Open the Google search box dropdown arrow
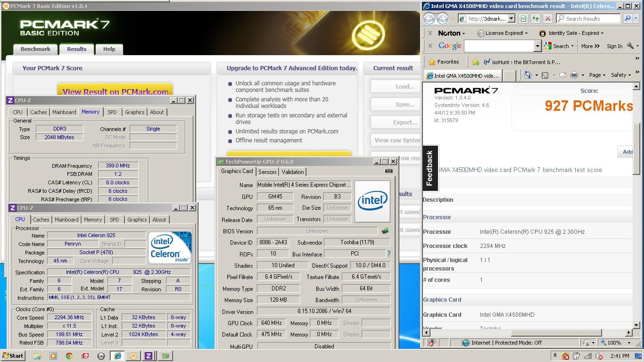644x362 pixels. click(537, 46)
